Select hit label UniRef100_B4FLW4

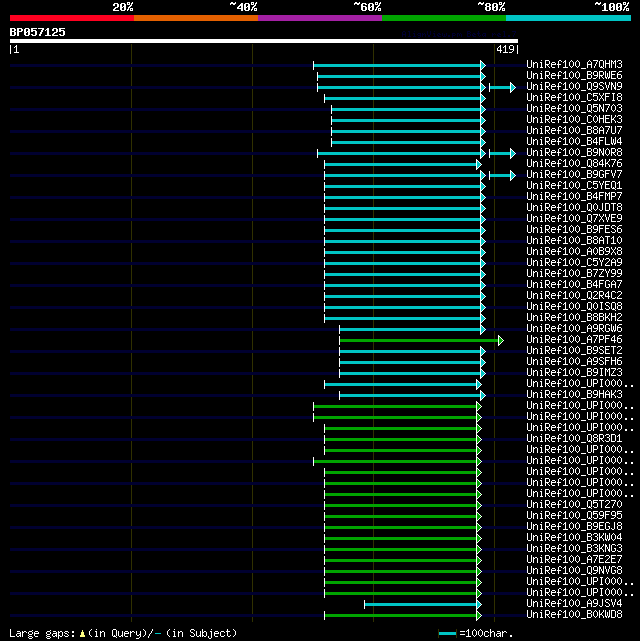(574, 142)
